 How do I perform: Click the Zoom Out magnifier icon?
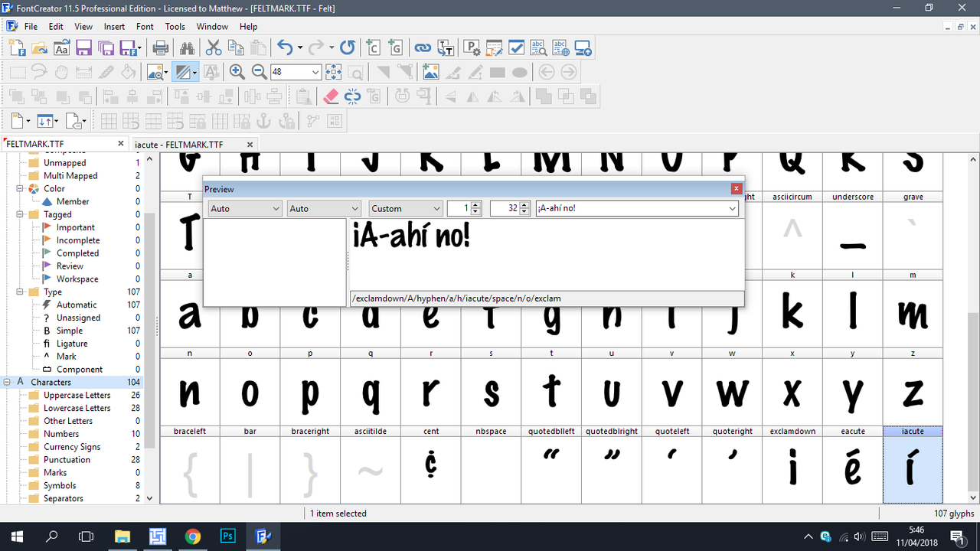click(260, 72)
